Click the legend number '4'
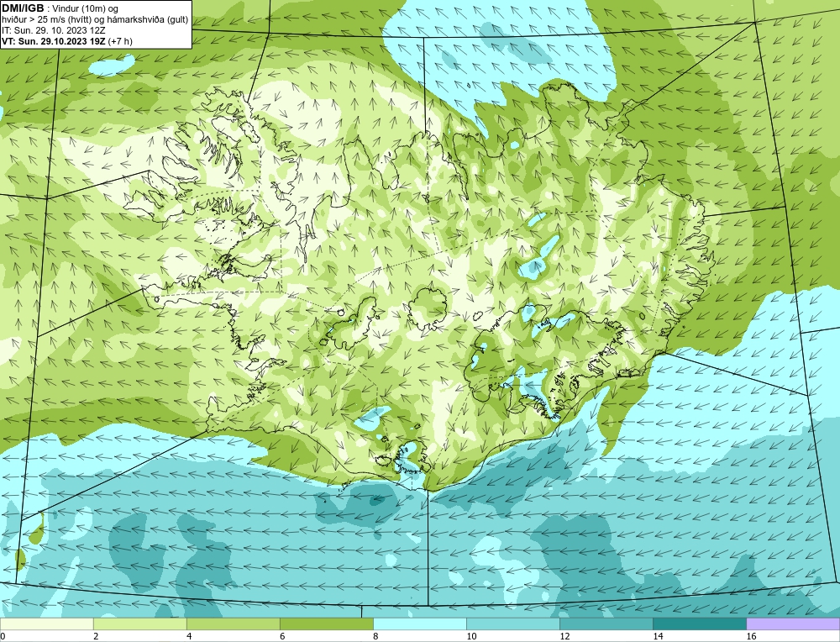 [x=188, y=636]
